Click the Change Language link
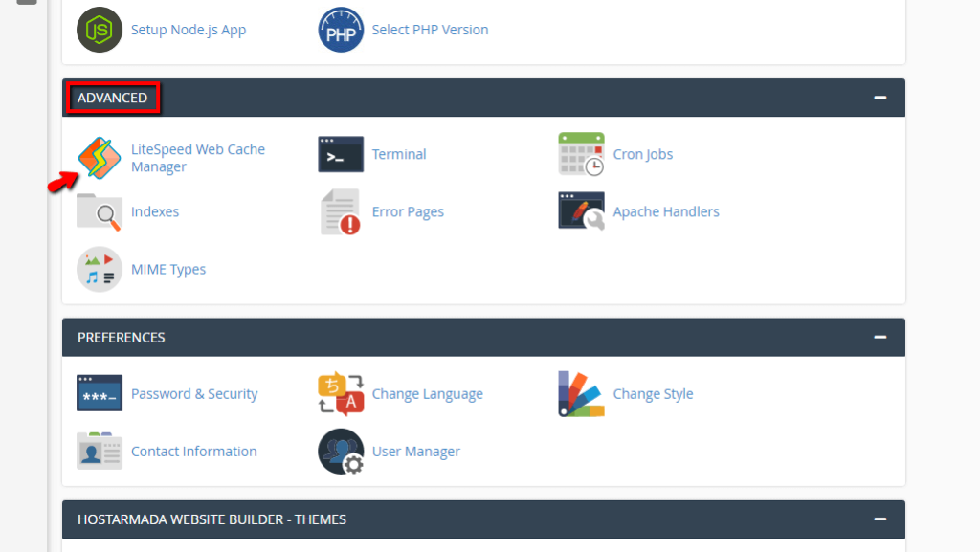 tap(428, 394)
